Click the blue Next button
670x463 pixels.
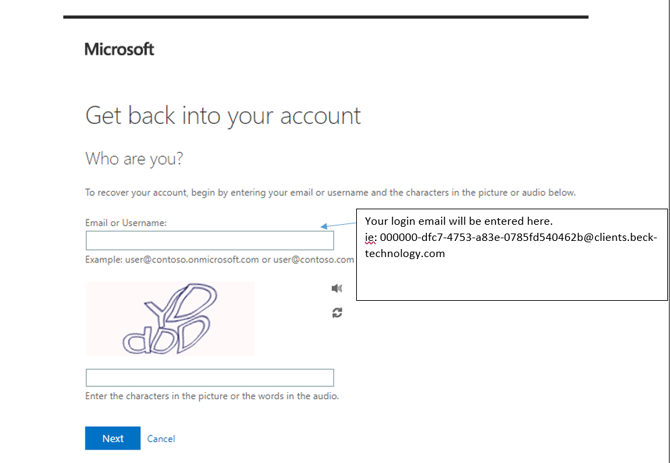click(x=113, y=438)
